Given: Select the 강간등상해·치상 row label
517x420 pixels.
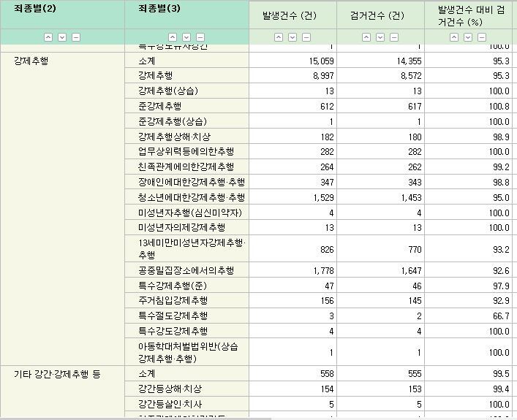Looking at the screenshot, I should pyautogui.click(x=170, y=389).
